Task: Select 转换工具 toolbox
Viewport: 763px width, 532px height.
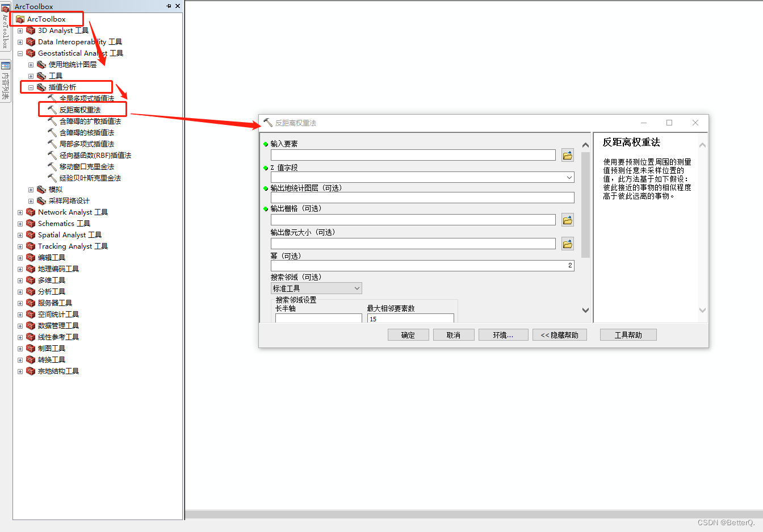Action: (52, 360)
